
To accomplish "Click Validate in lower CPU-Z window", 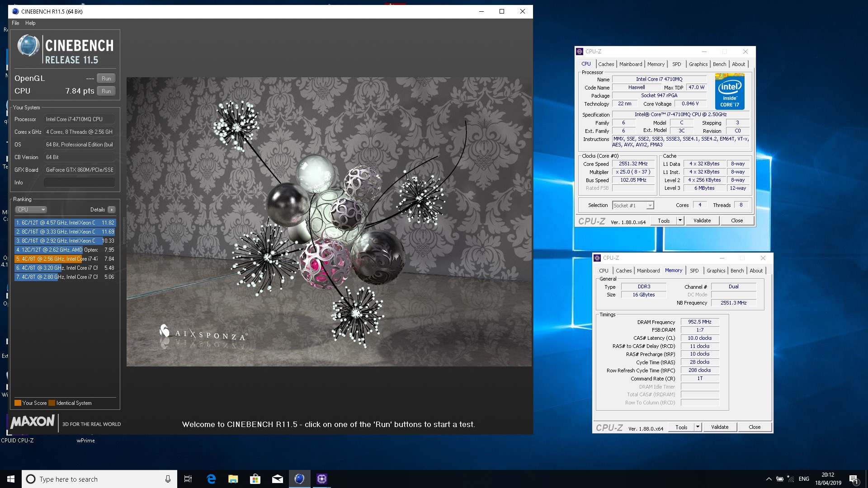I will [x=720, y=427].
